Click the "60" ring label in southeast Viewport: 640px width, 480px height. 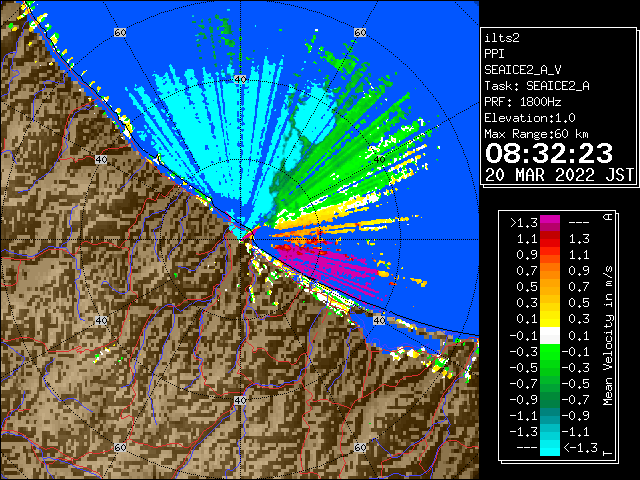(360, 447)
